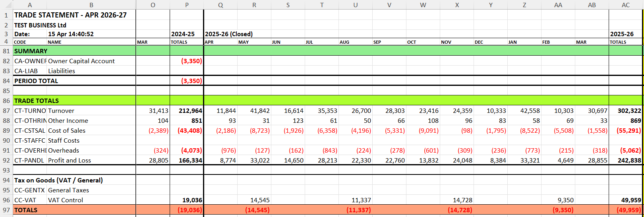
Task: Click the Apr Overheads value (976)
Action: coord(228,150)
